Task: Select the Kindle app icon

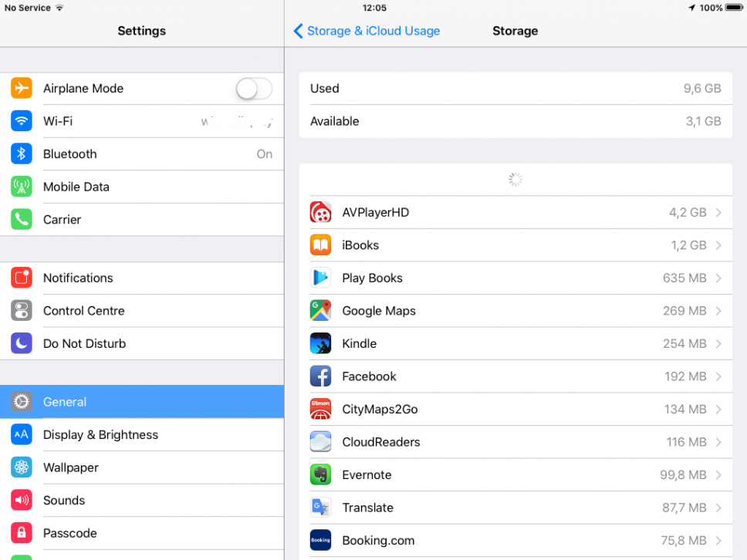Action: (320, 343)
